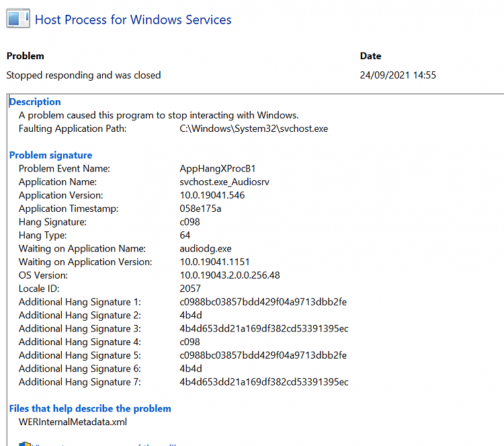
Task: Select the Description section heading
Action: tap(35, 102)
